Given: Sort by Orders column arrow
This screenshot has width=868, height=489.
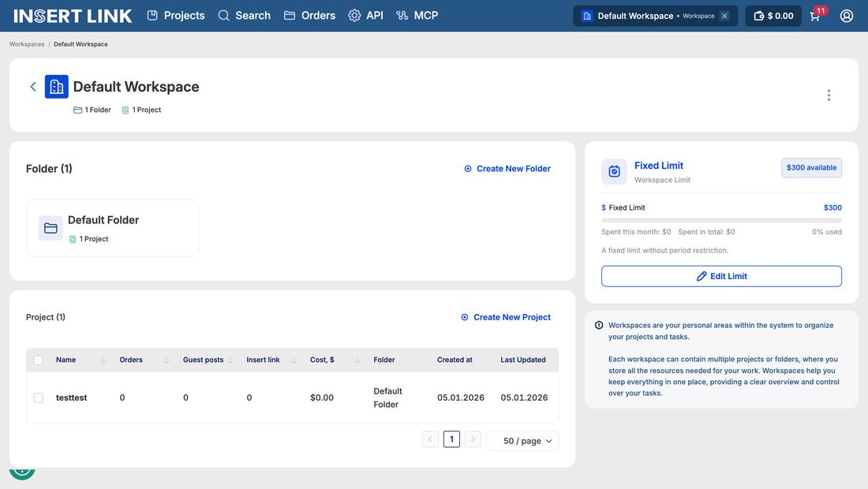Looking at the screenshot, I should click(166, 360).
